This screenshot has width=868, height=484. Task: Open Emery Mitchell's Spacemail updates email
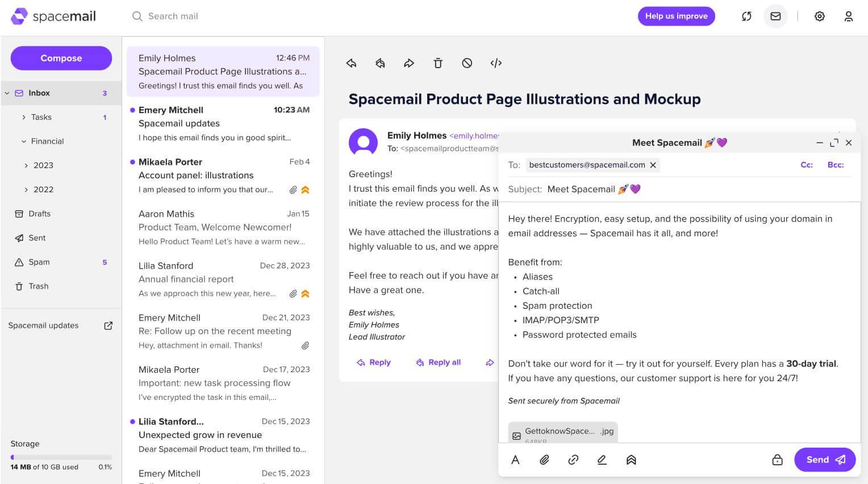[223, 123]
